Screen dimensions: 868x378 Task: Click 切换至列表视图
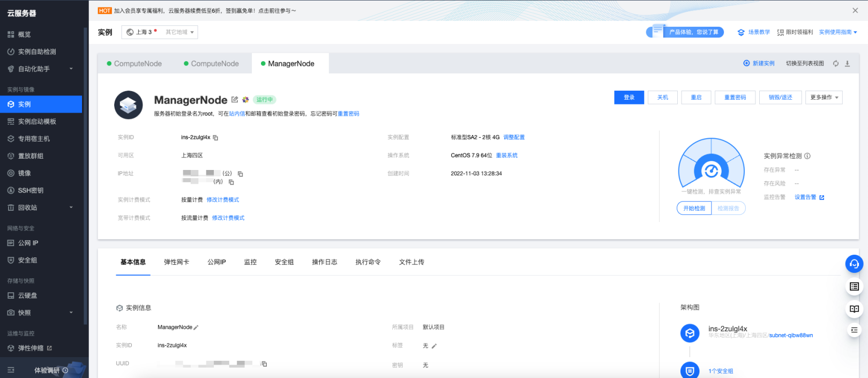pyautogui.click(x=805, y=63)
